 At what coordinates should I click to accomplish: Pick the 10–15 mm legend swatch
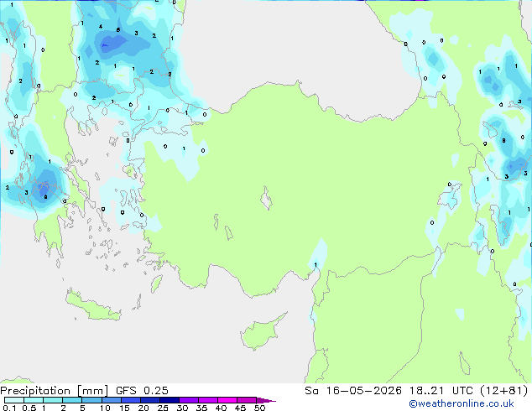point(112,400)
